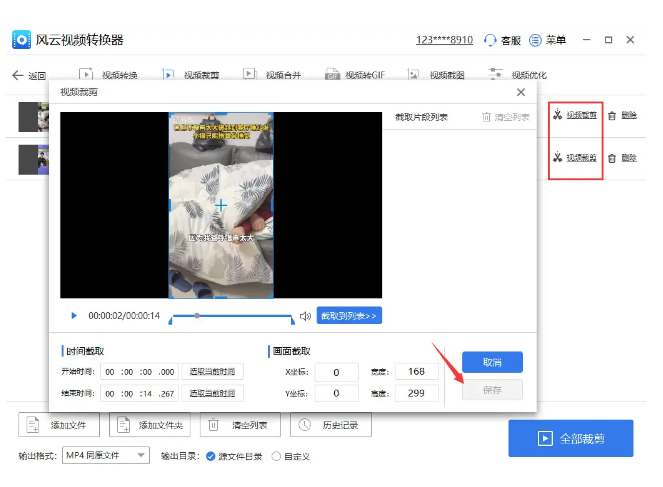Screen dimensions: 663x487
Task: Click start time hours field
Action: click(110, 372)
